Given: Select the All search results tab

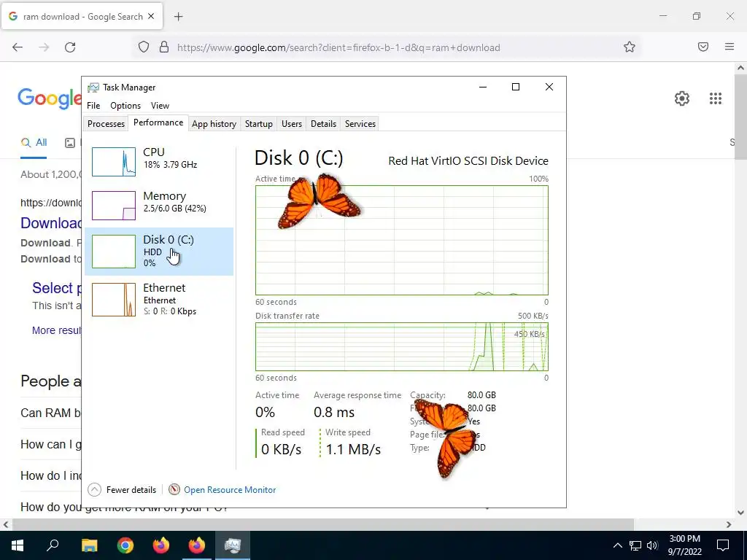Looking at the screenshot, I should tap(34, 142).
